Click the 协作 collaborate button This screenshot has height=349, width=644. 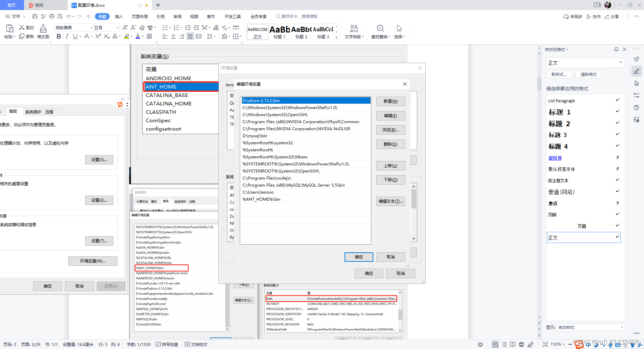click(x=594, y=16)
